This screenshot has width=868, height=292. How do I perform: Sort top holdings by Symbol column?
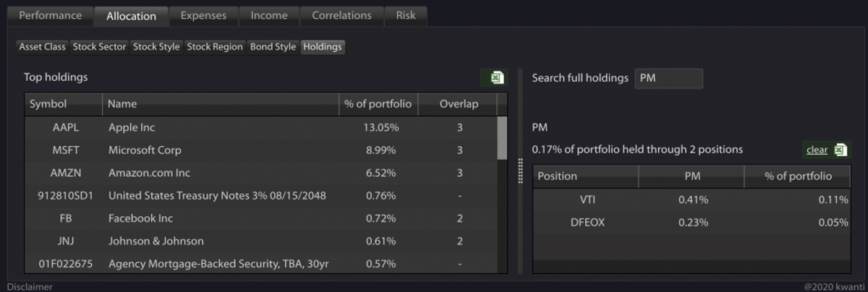[x=63, y=104]
